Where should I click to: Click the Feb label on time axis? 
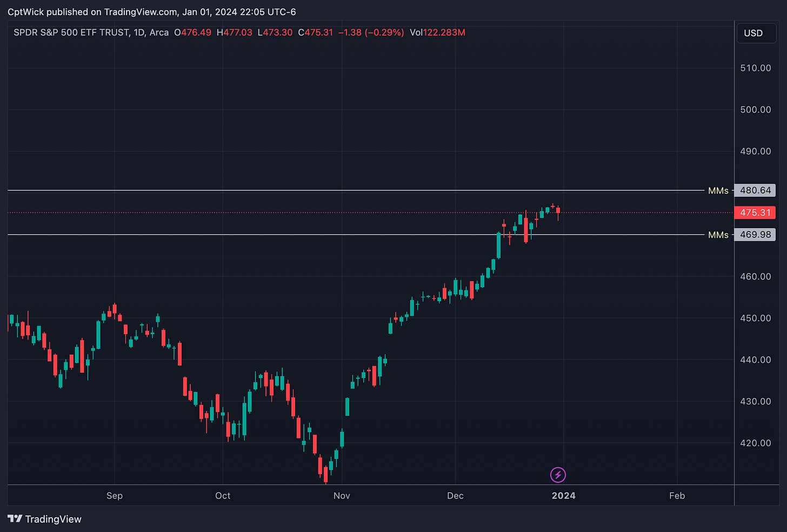click(677, 496)
